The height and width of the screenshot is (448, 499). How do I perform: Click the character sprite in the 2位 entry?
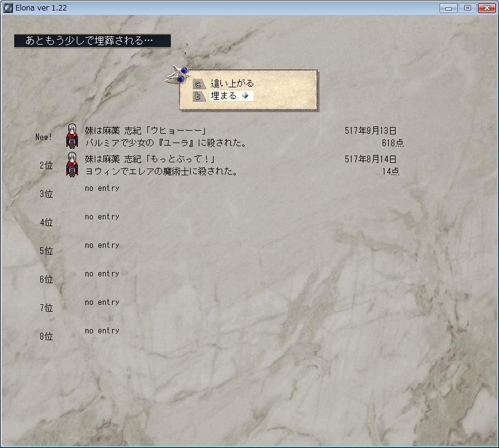coord(72,164)
